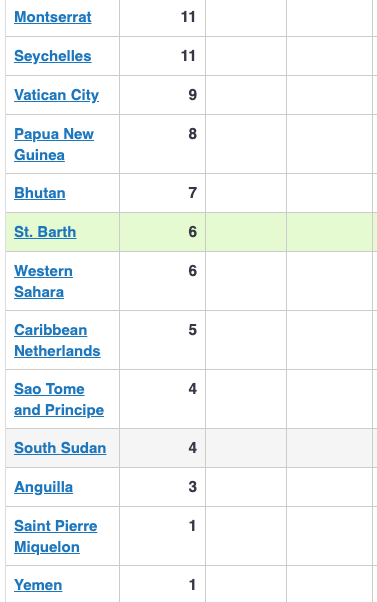
Task: Open Saint Pierre Miquelon link
Action: (x=56, y=536)
